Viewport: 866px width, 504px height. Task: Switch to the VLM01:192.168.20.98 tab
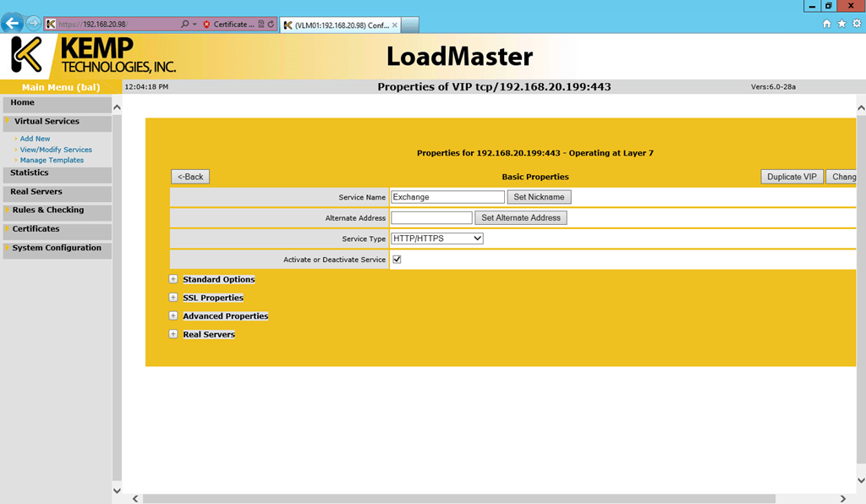(x=342, y=25)
